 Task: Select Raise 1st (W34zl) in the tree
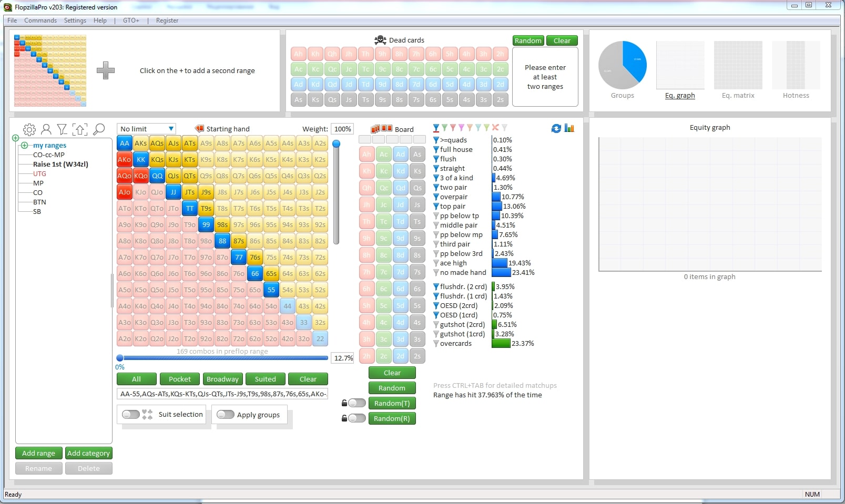(x=60, y=164)
